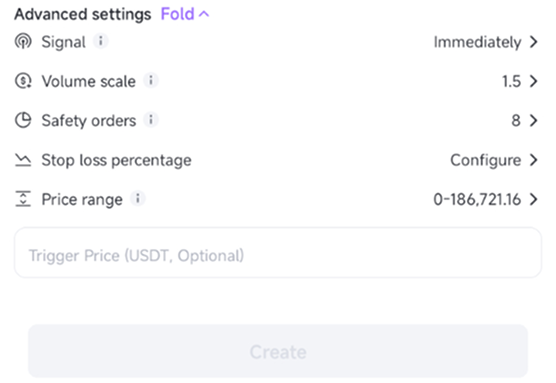Select the Stop loss percentage row
This screenshot has height=383, width=556.
point(276,160)
